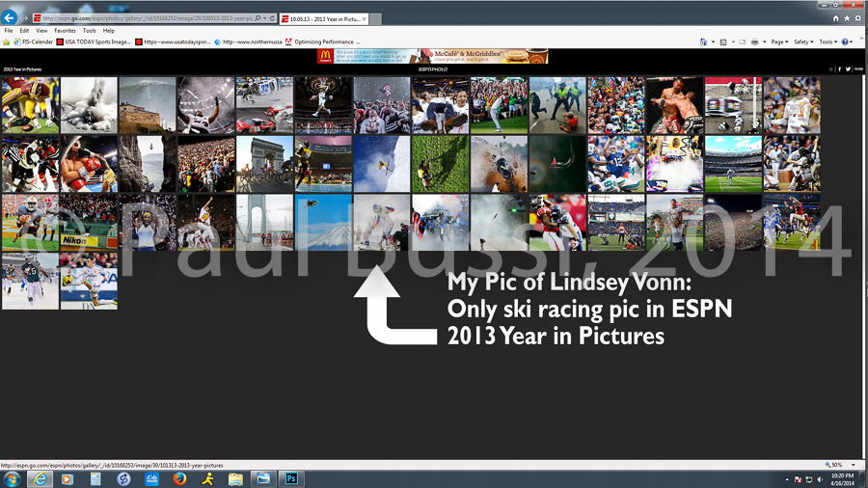
Task: Open the browser Home icon
Action: 836,18
